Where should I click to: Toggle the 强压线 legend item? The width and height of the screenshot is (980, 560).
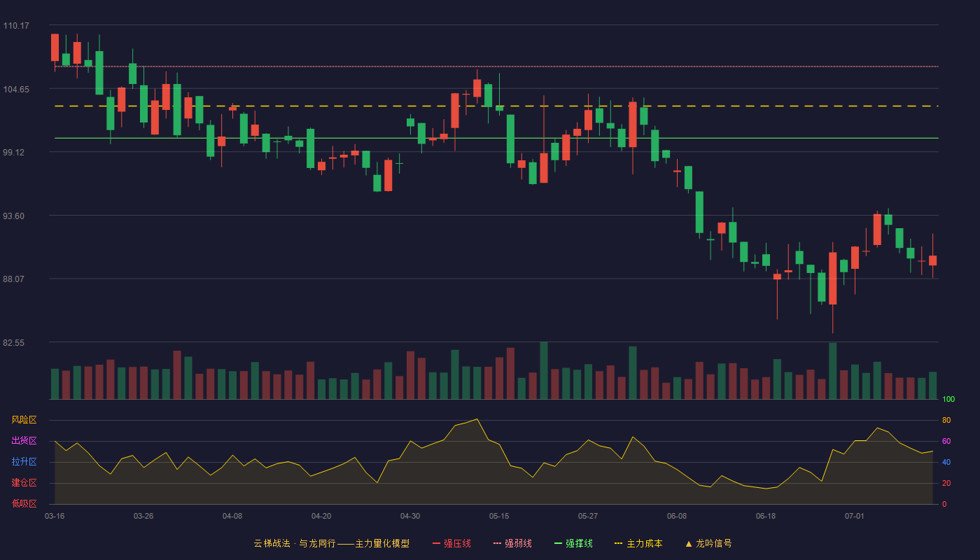(451, 543)
